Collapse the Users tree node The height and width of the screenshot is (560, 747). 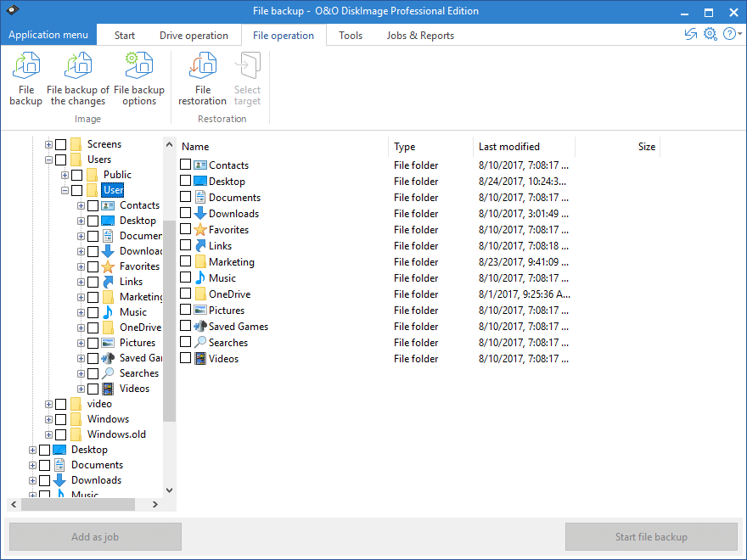coord(48,160)
